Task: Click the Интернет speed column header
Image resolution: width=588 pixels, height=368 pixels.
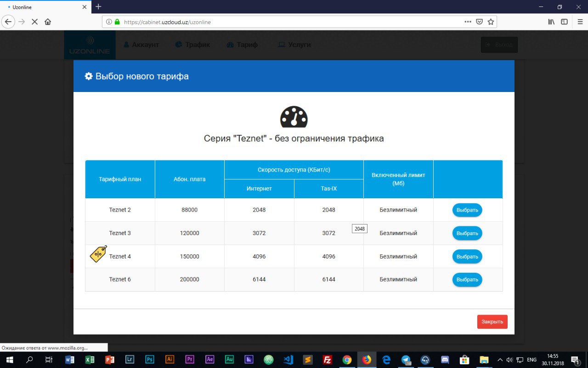Action: [259, 189]
